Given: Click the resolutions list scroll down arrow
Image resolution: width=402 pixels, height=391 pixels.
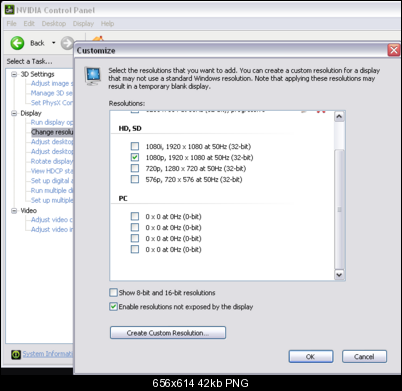Looking at the screenshot, I should (339, 275).
